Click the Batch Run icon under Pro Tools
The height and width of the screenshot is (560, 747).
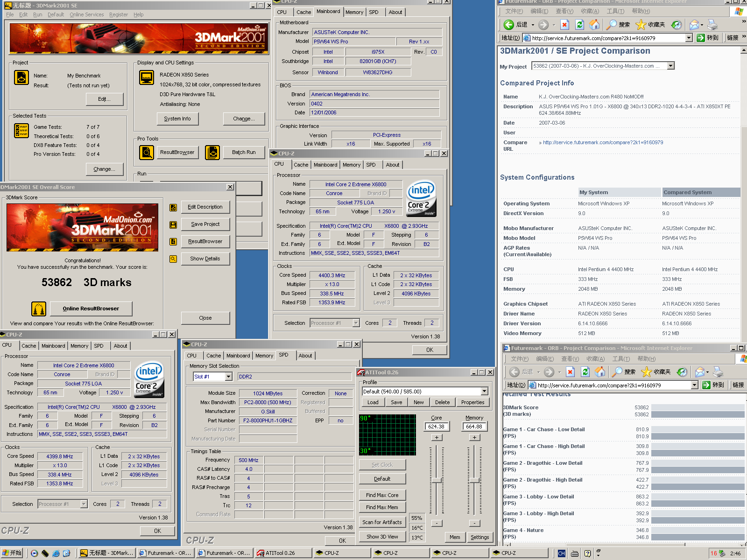click(x=212, y=152)
